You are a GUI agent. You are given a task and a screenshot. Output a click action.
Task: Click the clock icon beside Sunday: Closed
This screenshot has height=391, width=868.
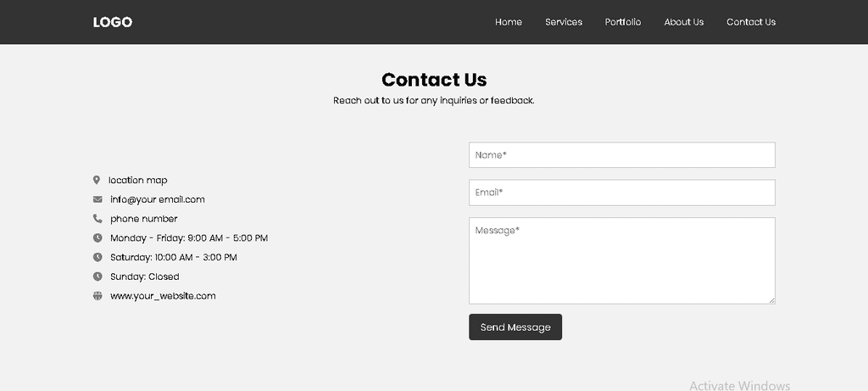pos(97,276)
